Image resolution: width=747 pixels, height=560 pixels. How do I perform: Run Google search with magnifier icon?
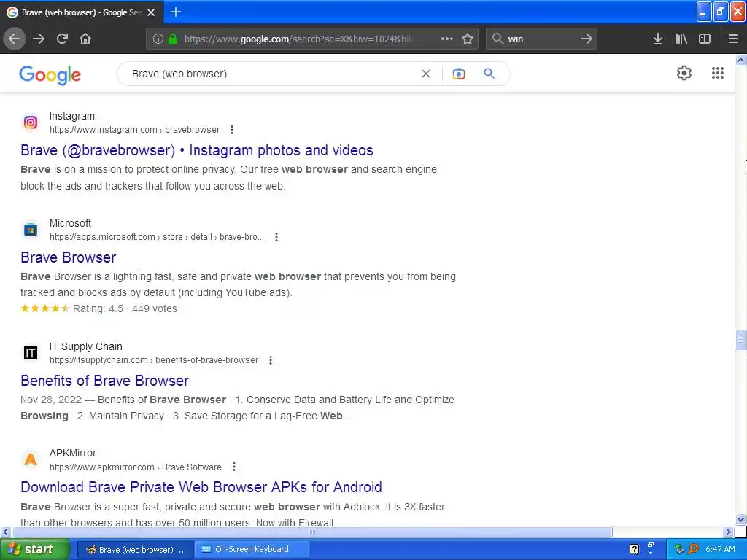(x=489, y=74)
